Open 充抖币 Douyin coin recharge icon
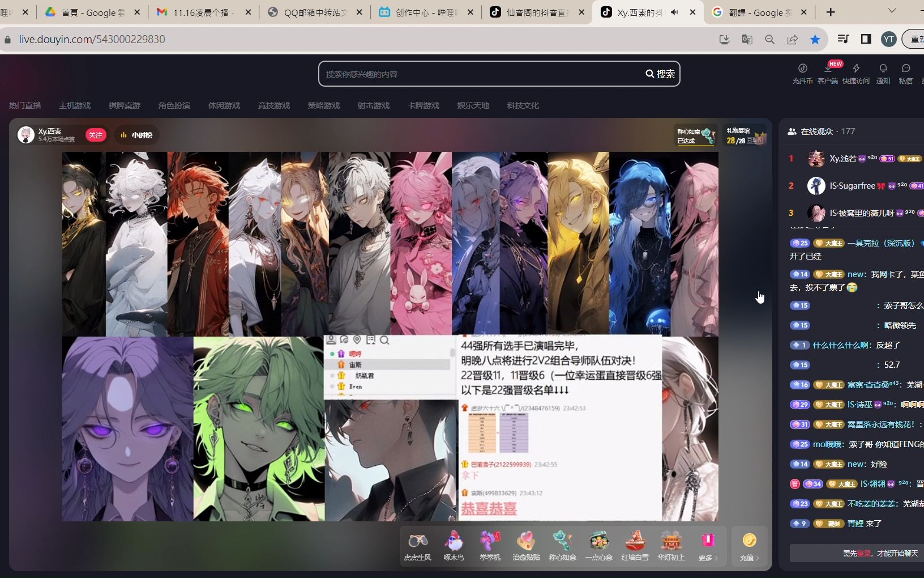 click(802, 74)
